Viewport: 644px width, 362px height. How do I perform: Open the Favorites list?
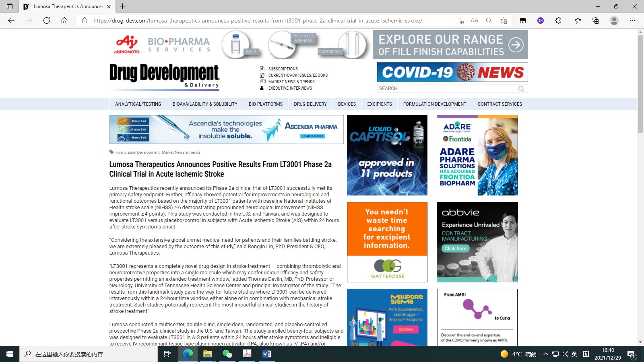pos(578,21)
